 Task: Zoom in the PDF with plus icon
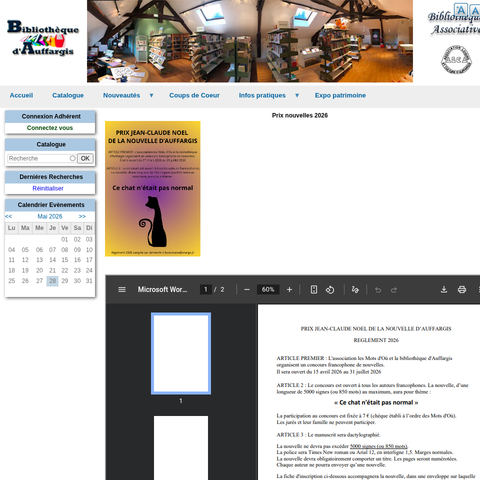pos(289,289)
